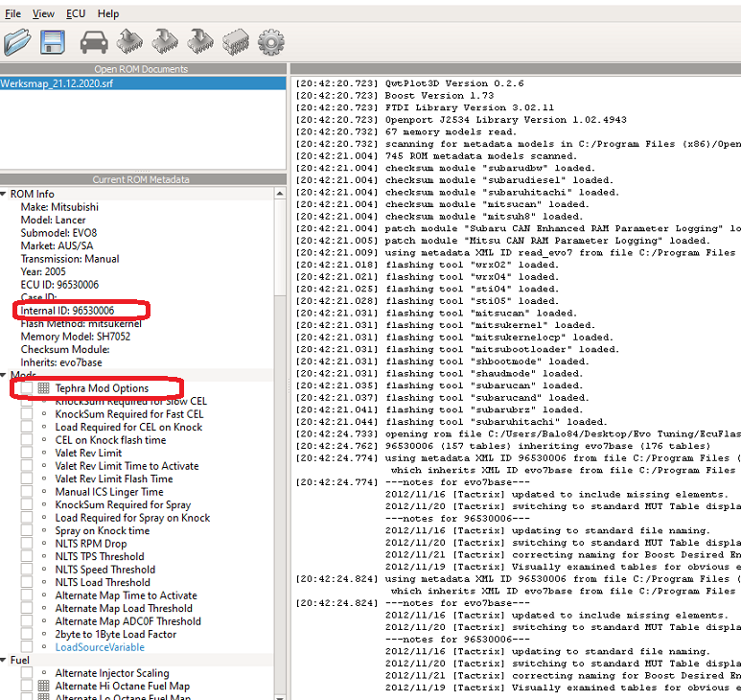Open the View menu

43,13
